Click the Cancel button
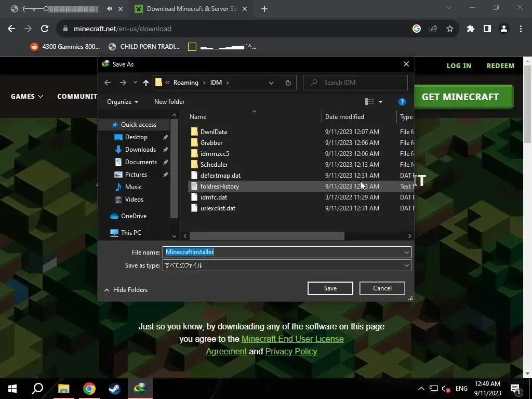This screenshot has height=399, width=532. coord(382,288)
